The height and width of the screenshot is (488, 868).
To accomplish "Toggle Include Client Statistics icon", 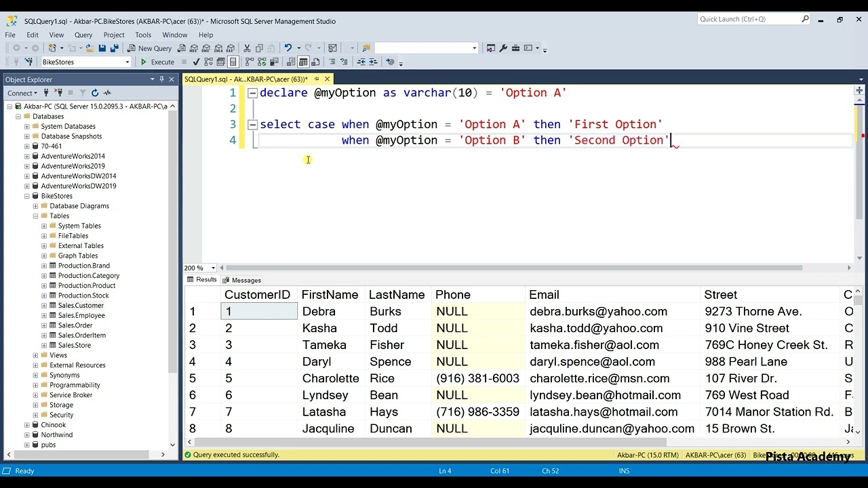I will [x=273, y=62].
